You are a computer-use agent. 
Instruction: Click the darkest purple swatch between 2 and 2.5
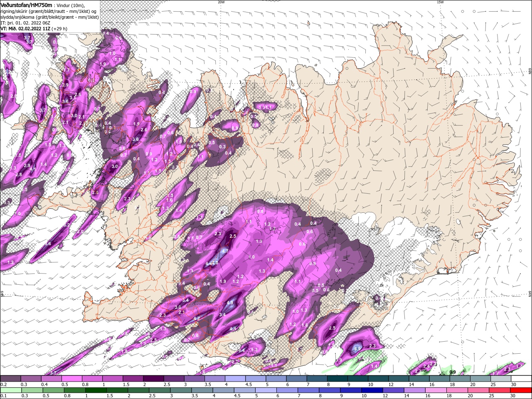tap(153, 379)
